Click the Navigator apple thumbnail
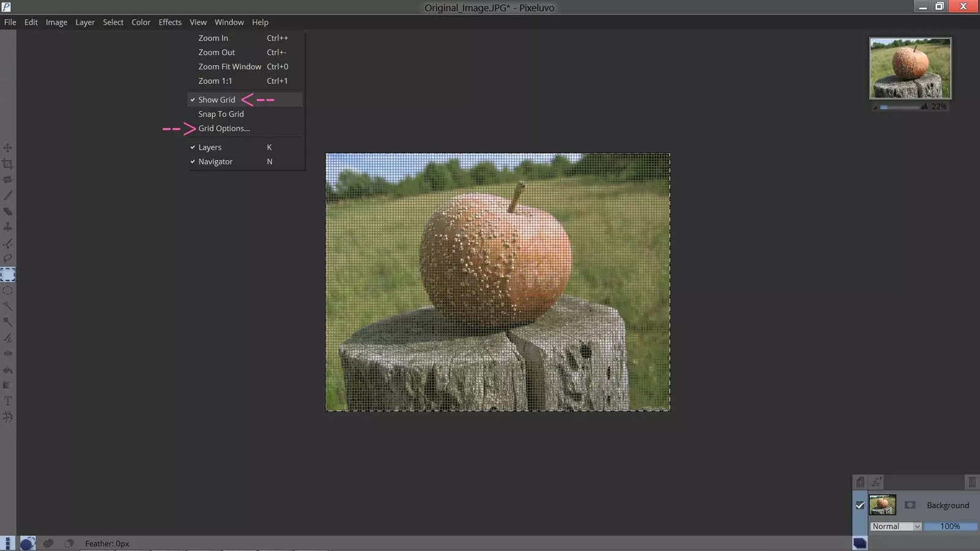 click(x=910, y=68)
